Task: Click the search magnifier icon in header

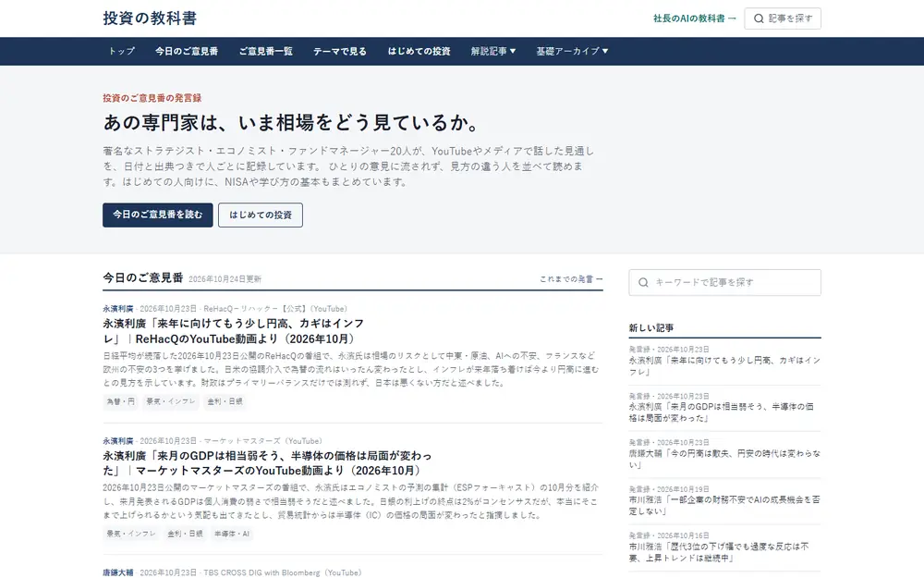Action: 759,18
